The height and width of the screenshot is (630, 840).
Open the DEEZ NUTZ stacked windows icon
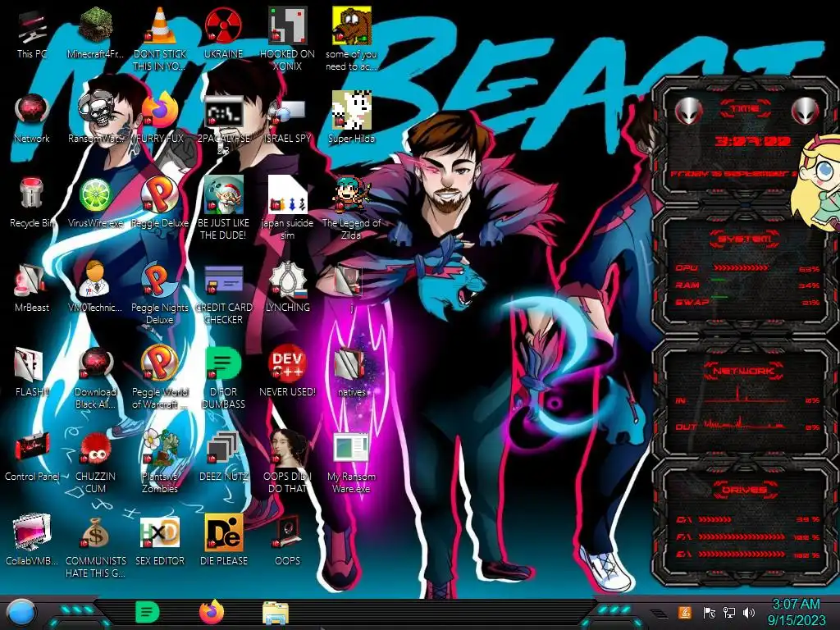tap(223, 456)
